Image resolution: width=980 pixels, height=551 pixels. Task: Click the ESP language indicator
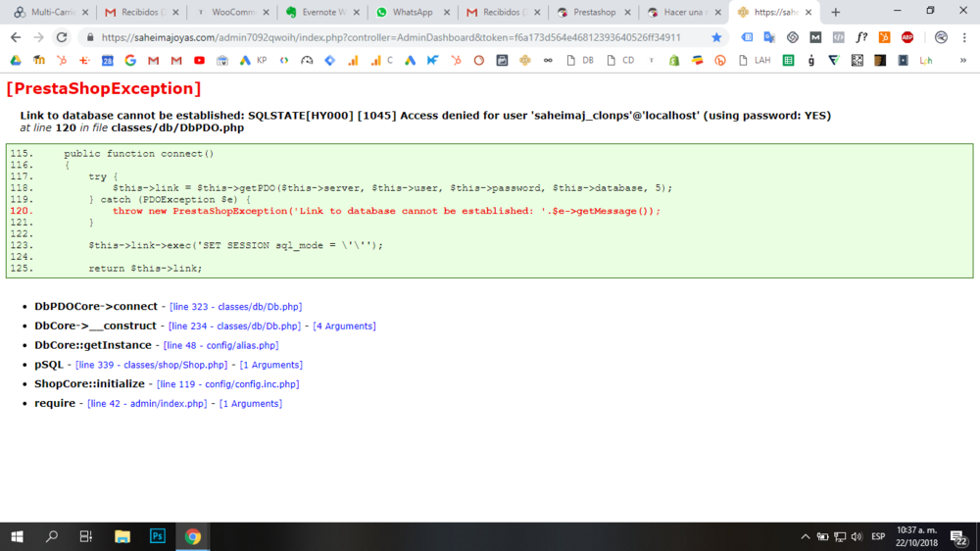click(x=878, y=536)
